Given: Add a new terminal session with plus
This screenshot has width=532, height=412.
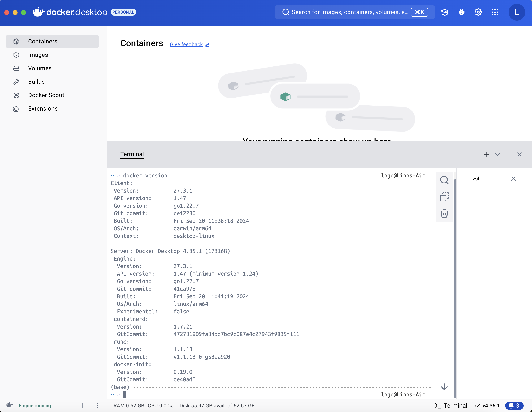Looking at the screenshot, I should (x=487, y=154).
